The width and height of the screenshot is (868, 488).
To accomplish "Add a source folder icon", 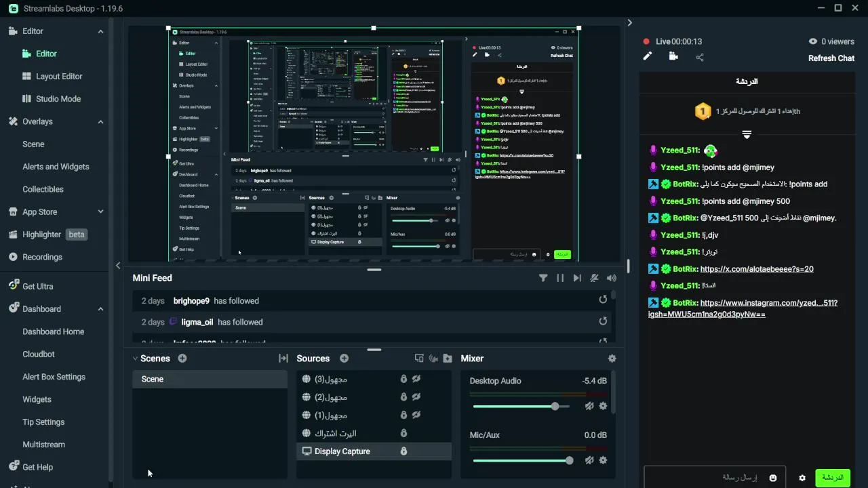I will 448,359.
